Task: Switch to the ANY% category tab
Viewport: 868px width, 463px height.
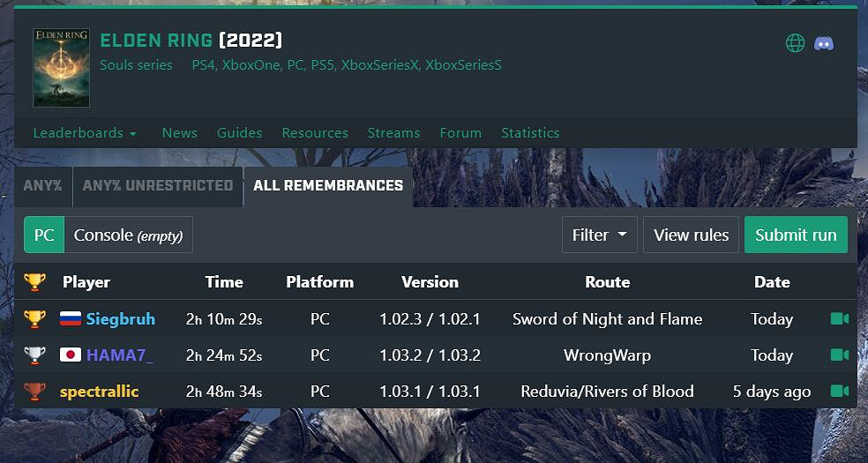Action: click(x=43, y=185)
